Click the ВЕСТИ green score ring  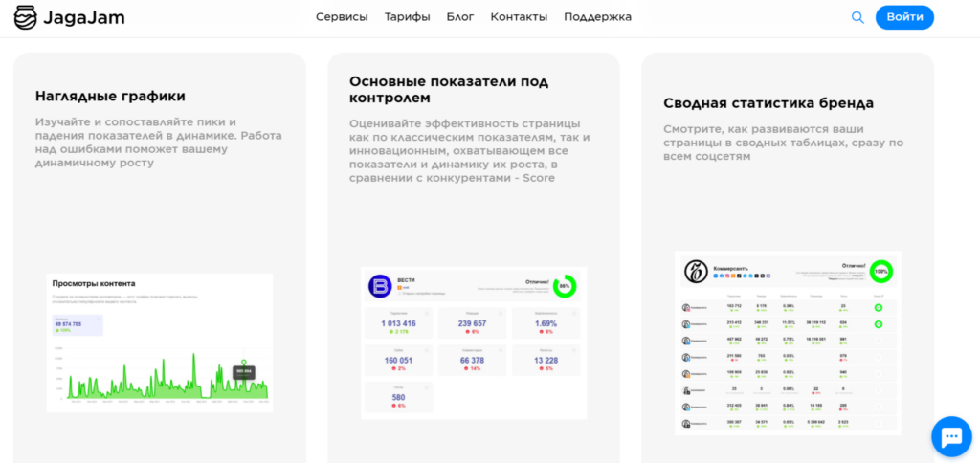pos(565,285)
